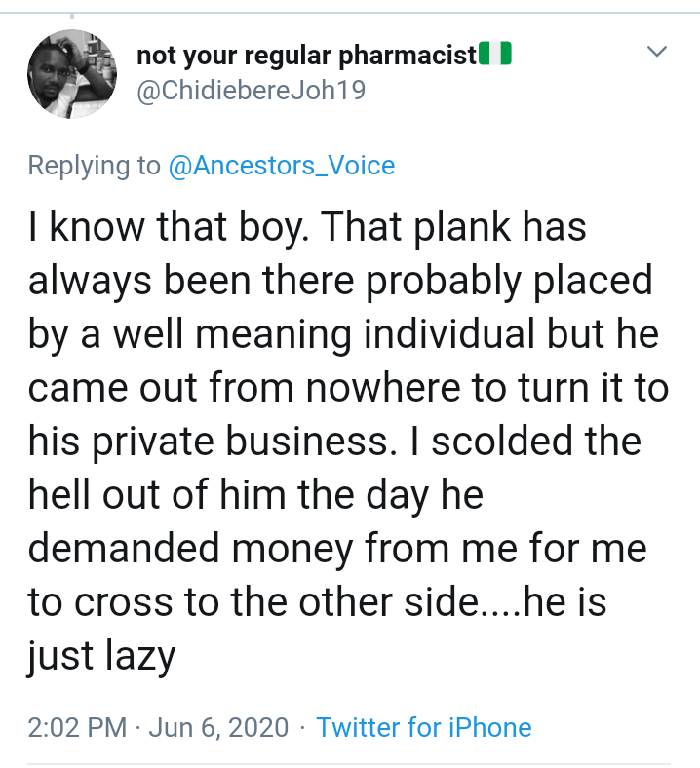The image size is (700, 768).
Task: Click the words 'just lazy' ending the tweet
Action: click(101, 657)
